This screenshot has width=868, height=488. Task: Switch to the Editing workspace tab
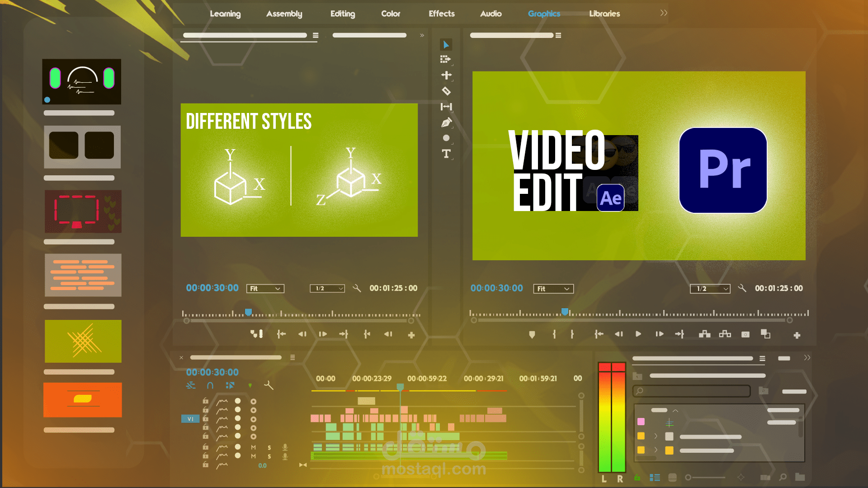click(x=342, y=14)
